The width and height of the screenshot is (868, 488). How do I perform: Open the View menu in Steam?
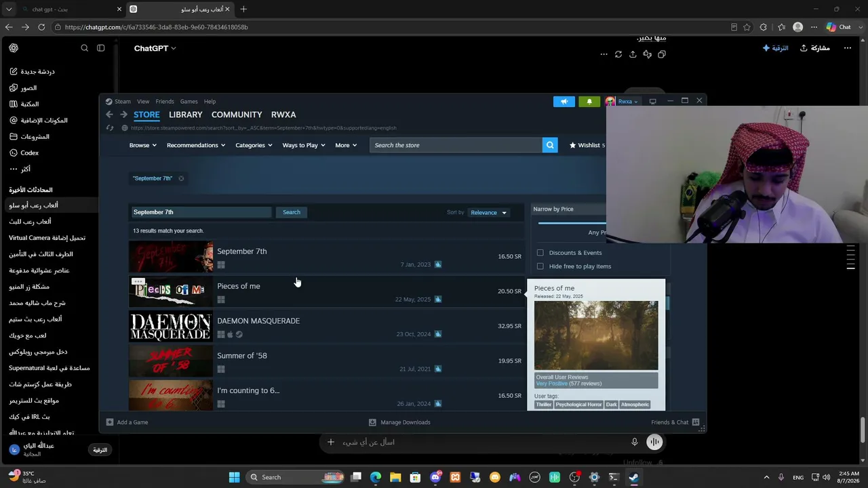tap(143, 102)
